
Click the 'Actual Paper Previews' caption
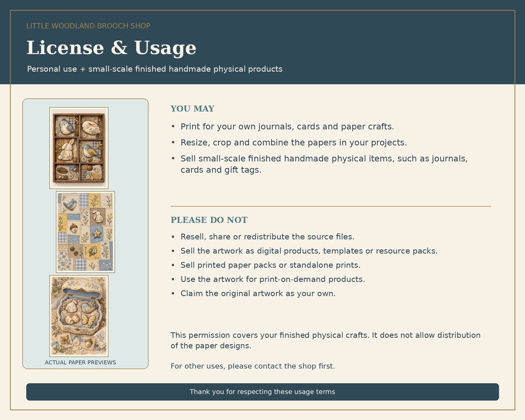(x=80, y=363)
